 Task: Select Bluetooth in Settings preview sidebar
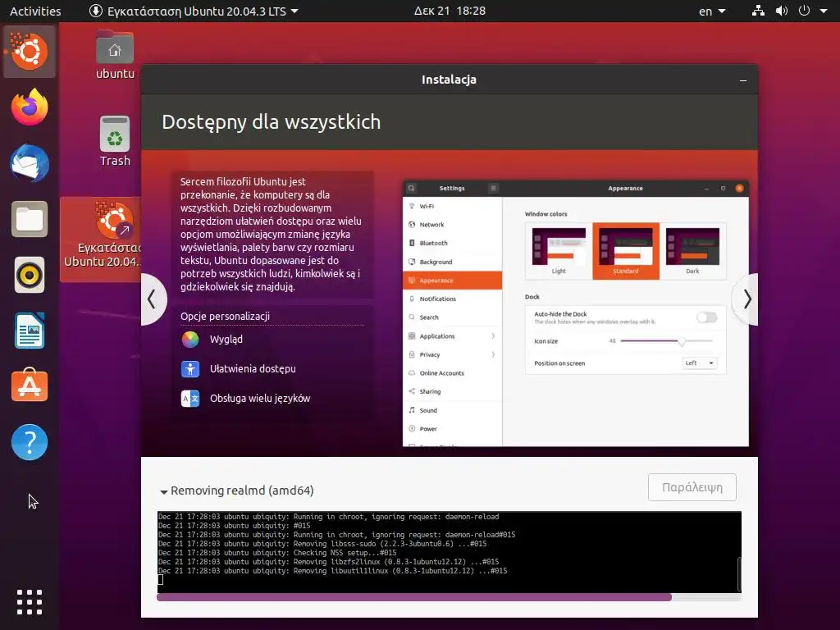452,243
